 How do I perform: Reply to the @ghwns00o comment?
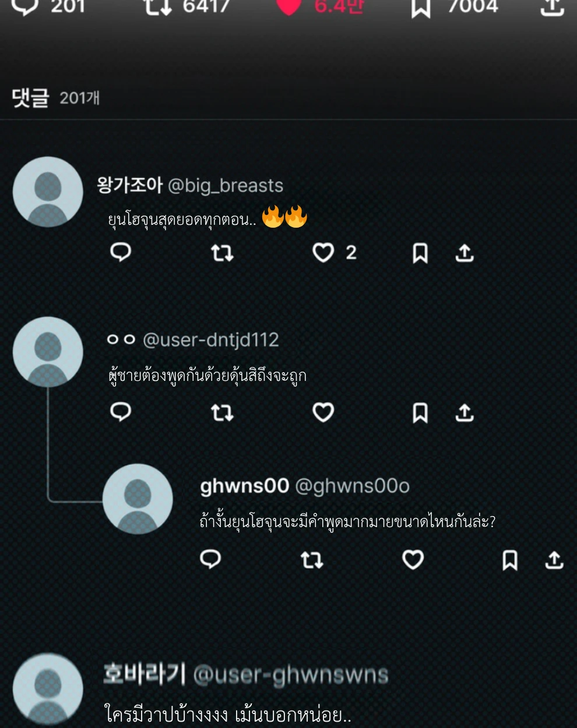coord(210,559)
